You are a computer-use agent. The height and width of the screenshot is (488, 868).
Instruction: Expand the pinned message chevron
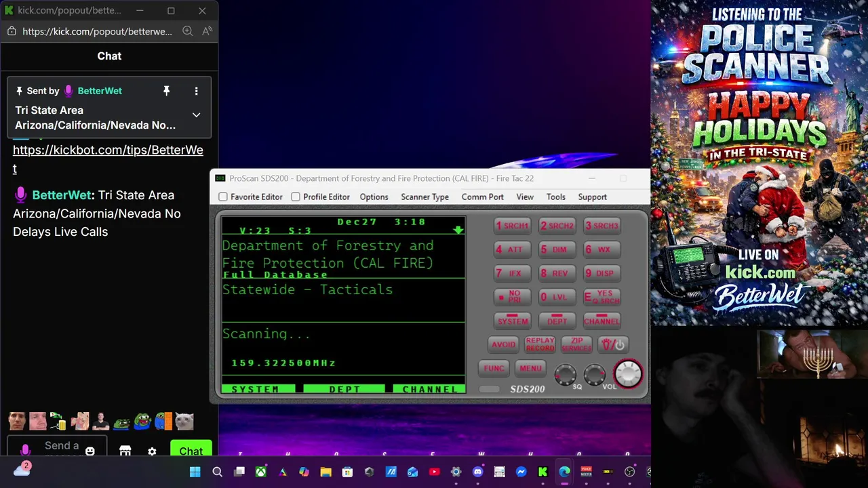pos(197,115)
